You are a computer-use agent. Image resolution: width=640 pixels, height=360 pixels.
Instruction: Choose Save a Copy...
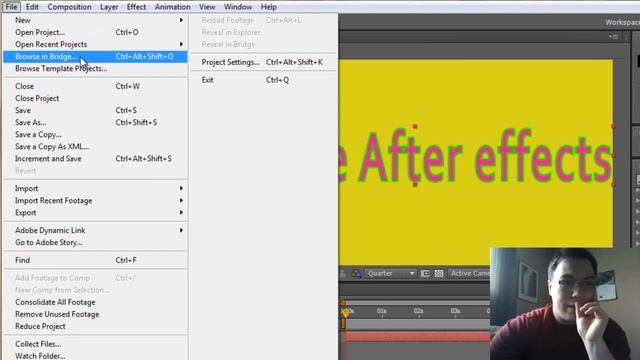click(95, 134)
